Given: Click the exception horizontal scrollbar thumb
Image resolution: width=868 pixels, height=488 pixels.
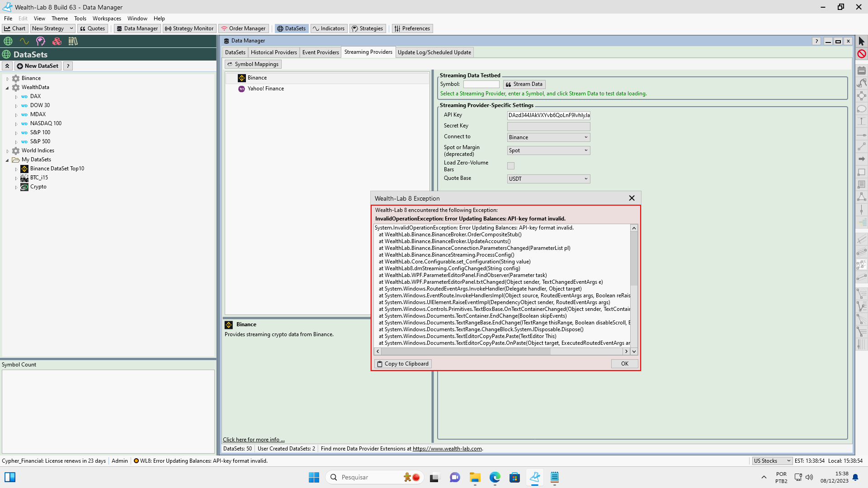Looking at the screenshot, I should point(466,351).
